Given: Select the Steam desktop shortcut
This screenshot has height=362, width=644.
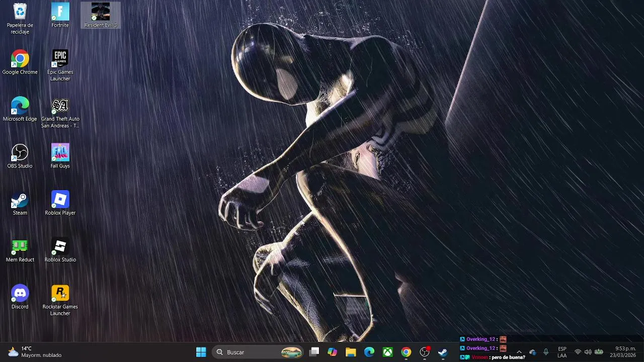Looking at the screenshot, I should (x=20, y=203).
